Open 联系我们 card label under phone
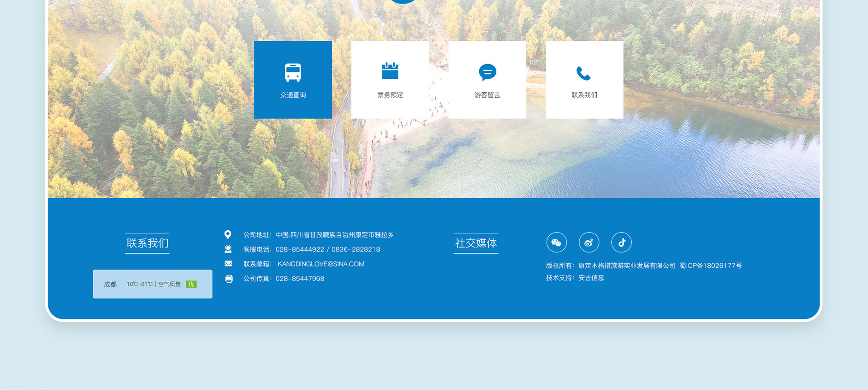Viewport: 868px width, 390px height. click(584, 95)
